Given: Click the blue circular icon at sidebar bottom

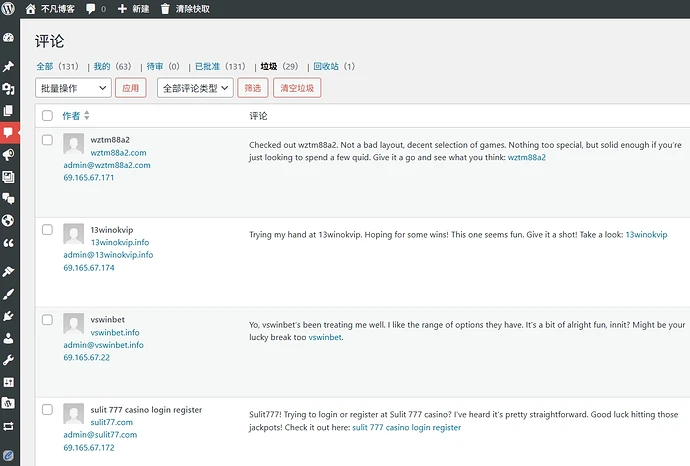Looking at the screenshot, I should pos(8,455).
